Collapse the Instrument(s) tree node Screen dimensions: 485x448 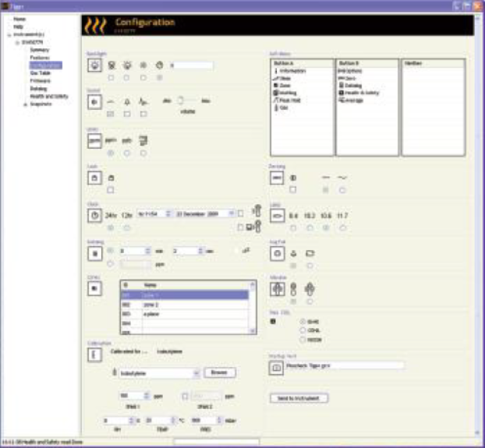(9, 35)
